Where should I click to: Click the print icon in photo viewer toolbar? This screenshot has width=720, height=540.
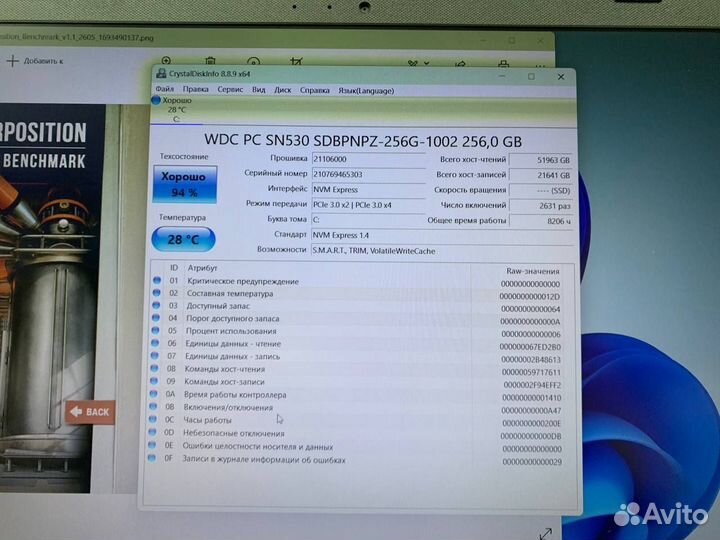[504, 64]
